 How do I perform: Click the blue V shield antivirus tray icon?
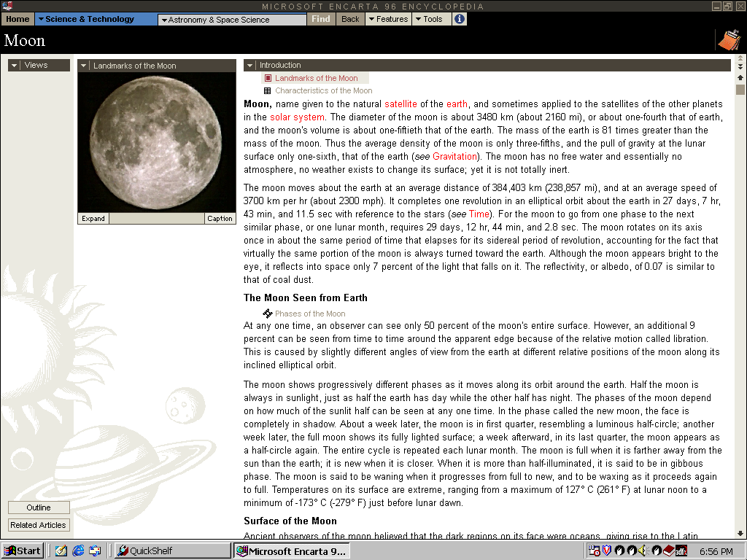point(606,551)
